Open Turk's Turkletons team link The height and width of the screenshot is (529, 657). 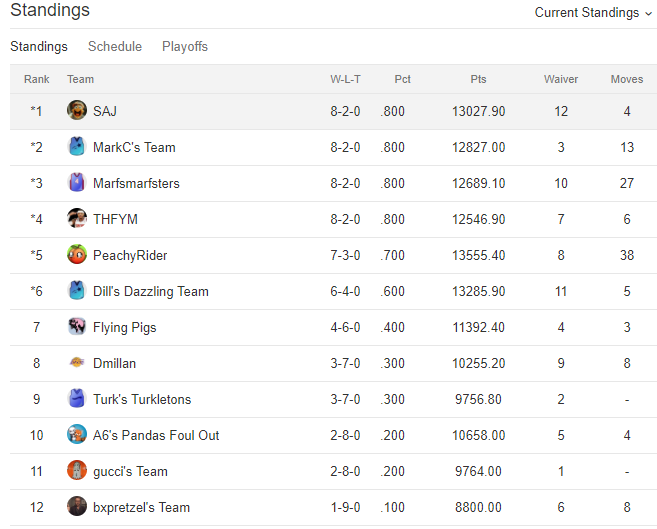[x=142, y=399]
